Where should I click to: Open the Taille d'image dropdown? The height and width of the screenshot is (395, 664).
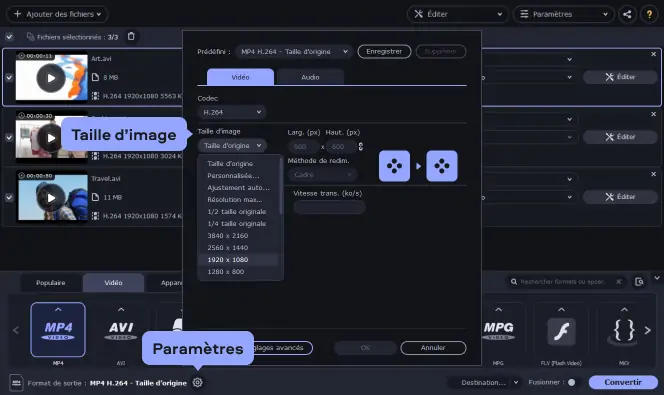[232, 146]
